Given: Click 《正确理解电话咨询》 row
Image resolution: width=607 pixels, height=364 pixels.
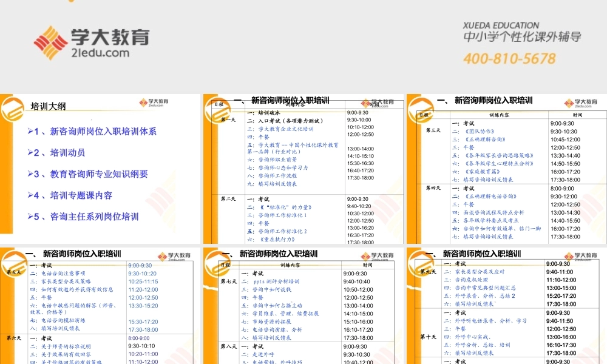Looking at the screenshot, I should [x=484, y=197].
